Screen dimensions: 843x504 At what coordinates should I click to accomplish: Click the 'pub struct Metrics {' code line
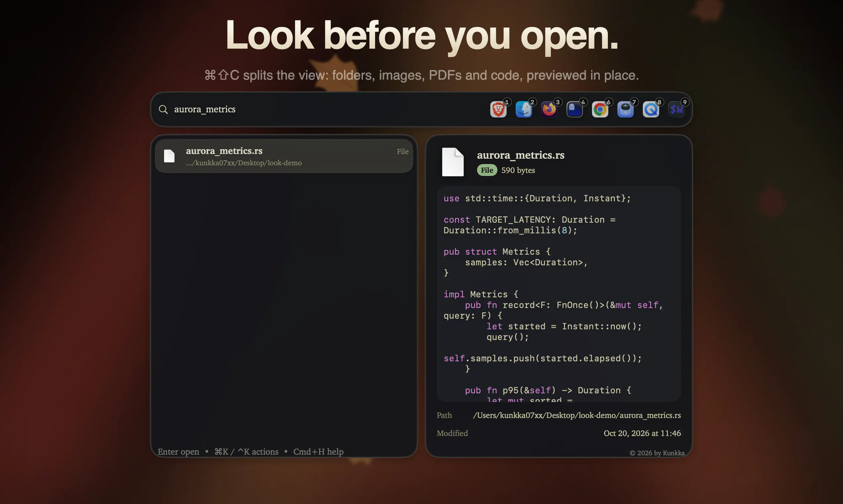(497, 252)
